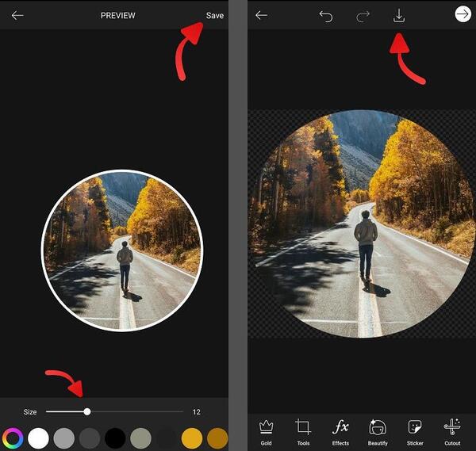Image resolution: width=476 pixels, height=451 pixels.
Task: Redo the edit
Action: (363, 17)
